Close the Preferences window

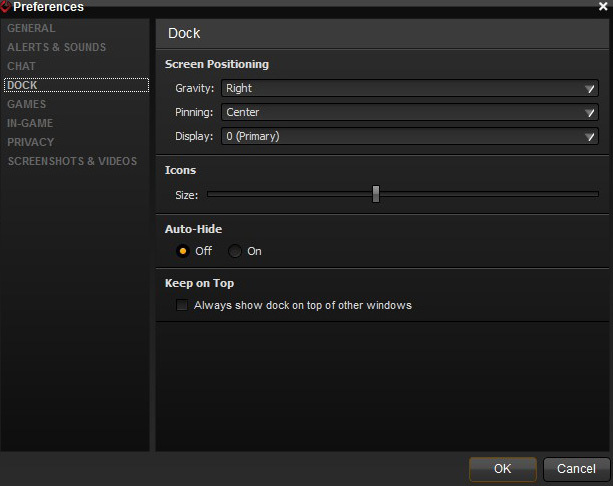[602, 7]
